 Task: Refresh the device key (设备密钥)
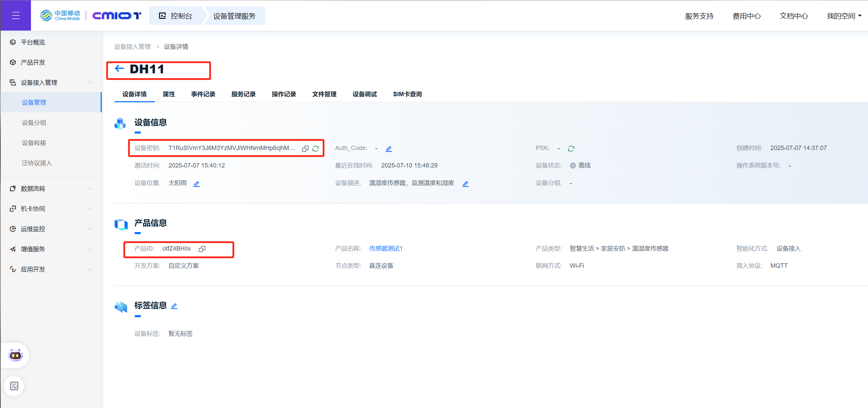coord(315,148)
